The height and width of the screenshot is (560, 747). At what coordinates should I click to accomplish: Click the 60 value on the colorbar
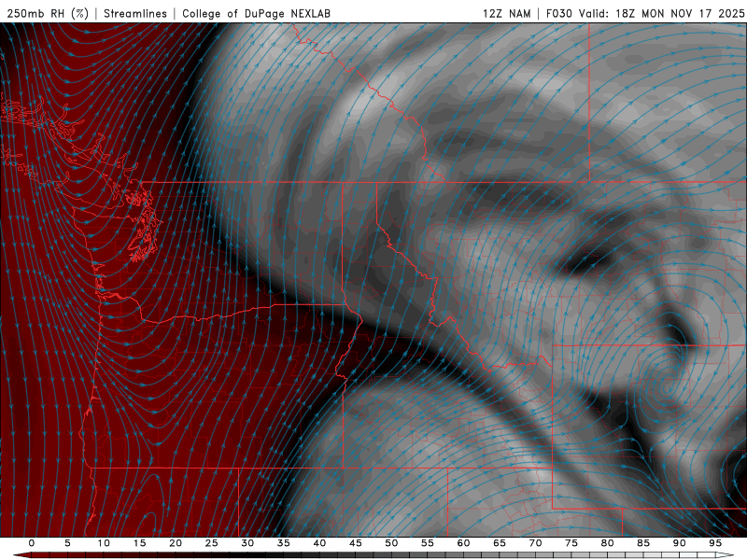pos(463,543)
